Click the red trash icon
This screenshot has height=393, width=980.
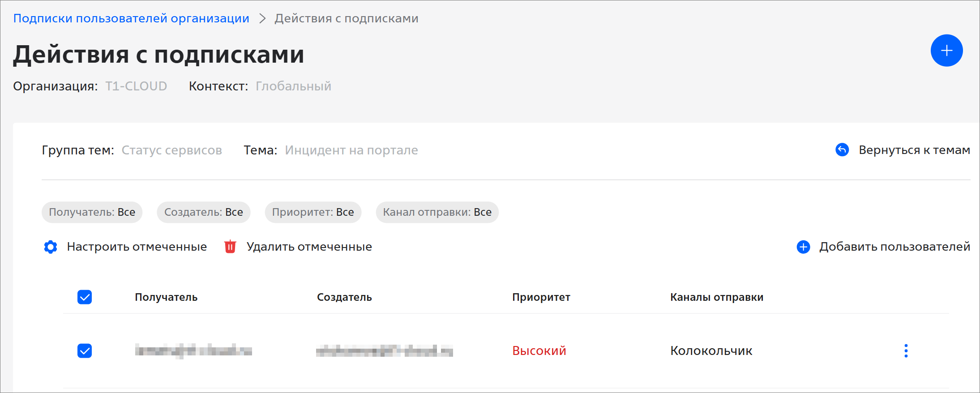(x=230, y=247)
